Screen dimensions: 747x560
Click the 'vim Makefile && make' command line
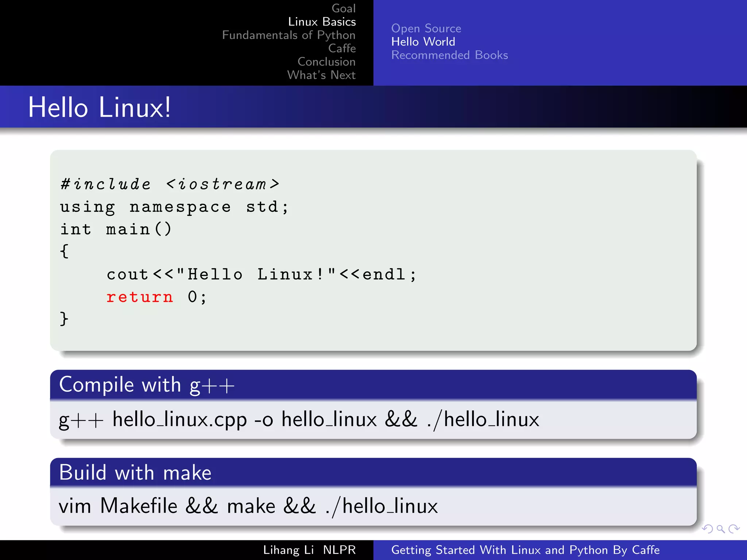click(248, 506)
